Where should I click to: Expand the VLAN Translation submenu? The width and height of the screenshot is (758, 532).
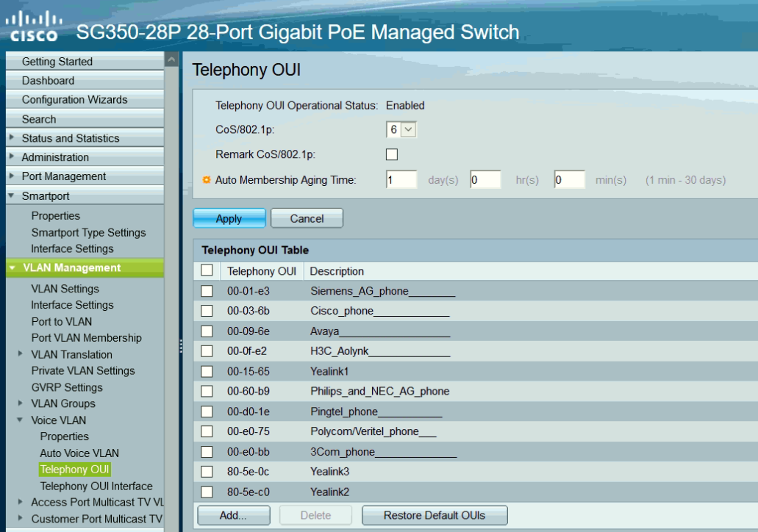tap(21, 354)
